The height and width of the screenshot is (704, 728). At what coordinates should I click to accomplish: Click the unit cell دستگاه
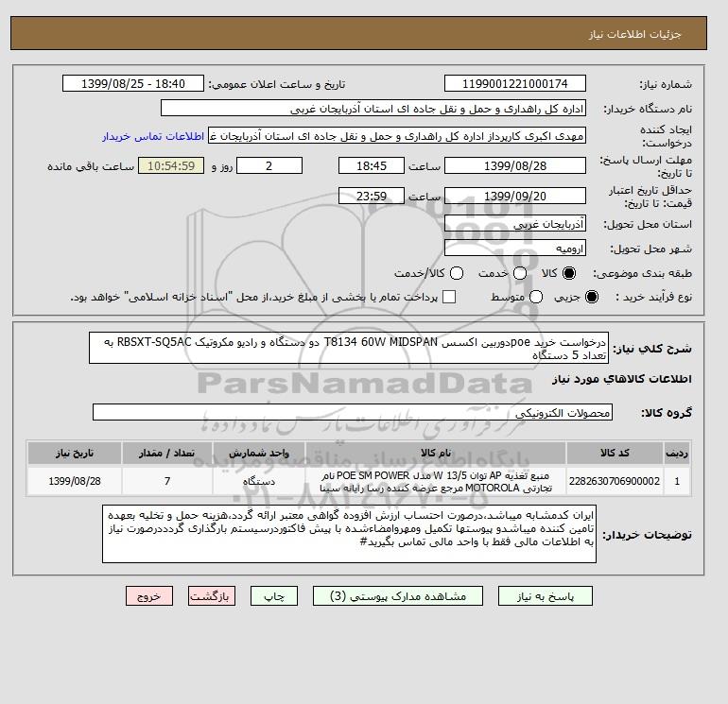(259, 481)
